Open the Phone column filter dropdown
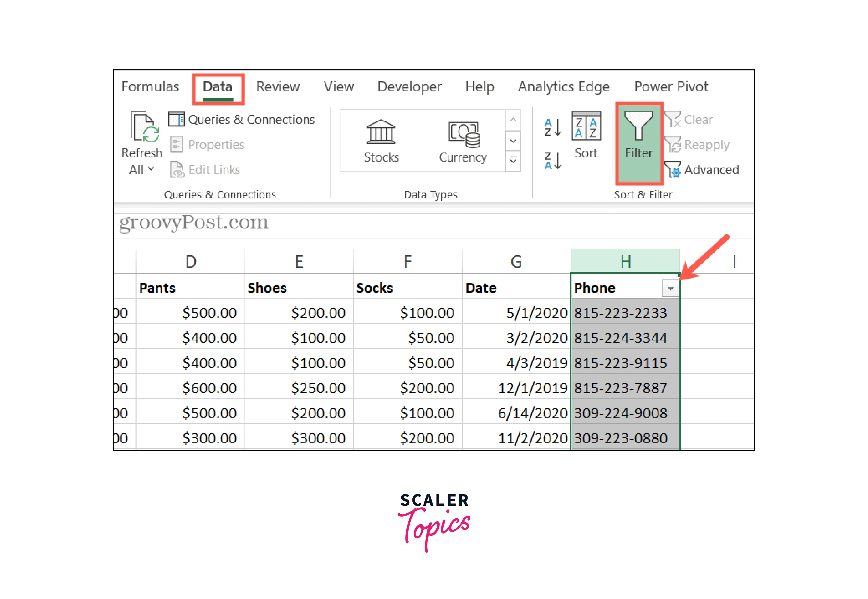 tap(670, 289)
